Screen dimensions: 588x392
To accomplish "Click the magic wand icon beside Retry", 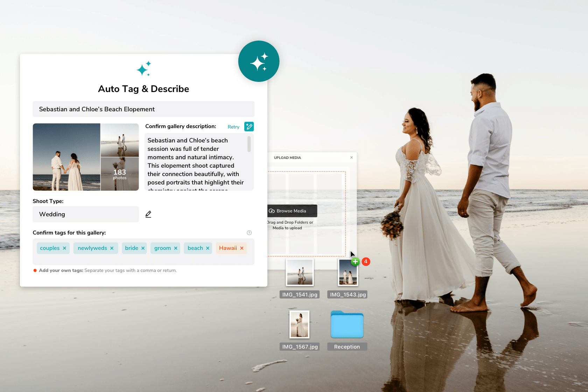I will [x=249, y=126].
